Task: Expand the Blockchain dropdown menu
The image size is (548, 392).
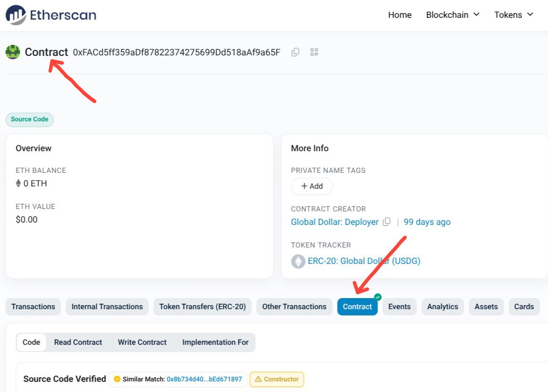Action: pyautogui.click(x=453, y=15)
